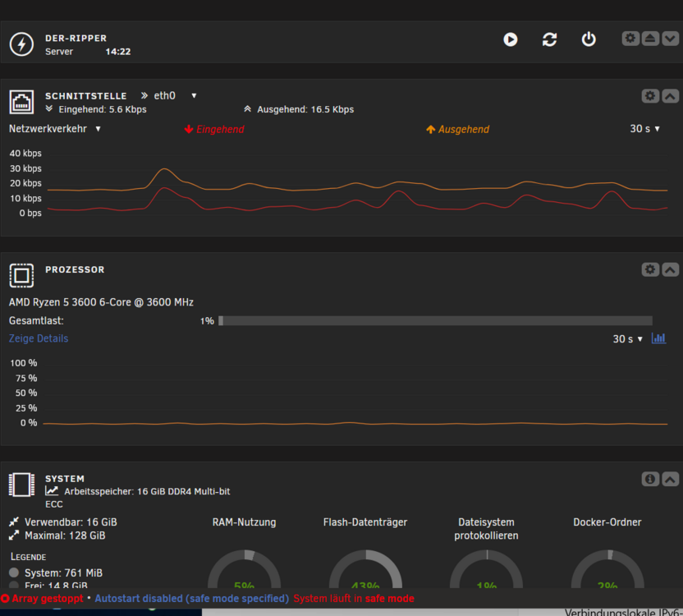
Task: Collapse the Schnittstelle tile
Action: pyautogui.click(x=671, y=96)
